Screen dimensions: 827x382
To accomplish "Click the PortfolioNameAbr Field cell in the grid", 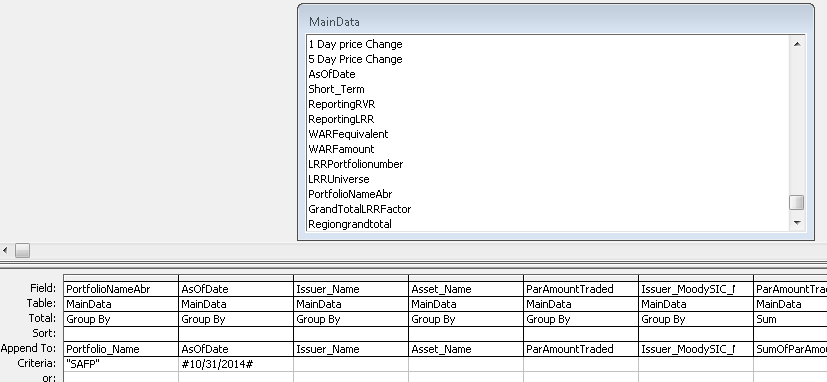I will [x=121, y=289].
